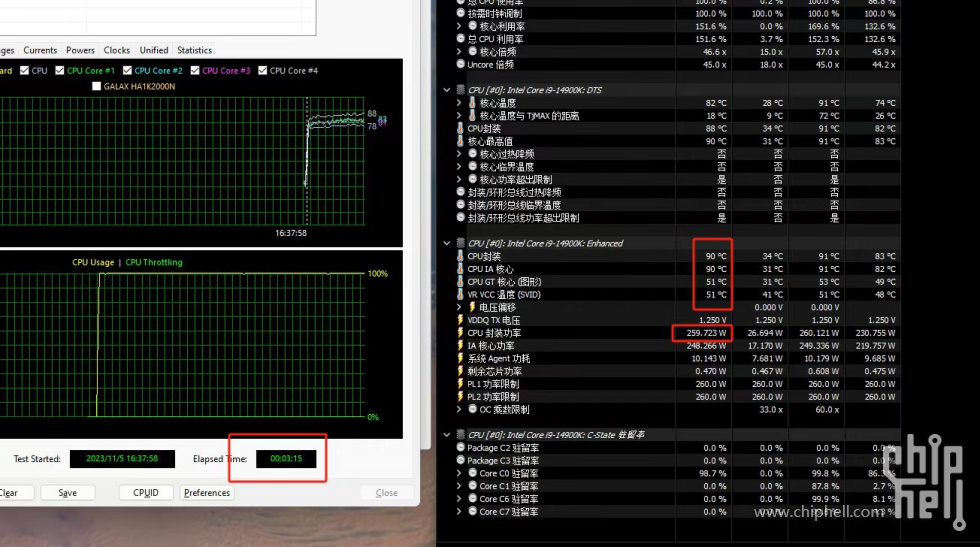The image size is (980, 547).
Task: Click thermometer icon beside CPU GT 核心 (图形)
Action: [461, 282]
